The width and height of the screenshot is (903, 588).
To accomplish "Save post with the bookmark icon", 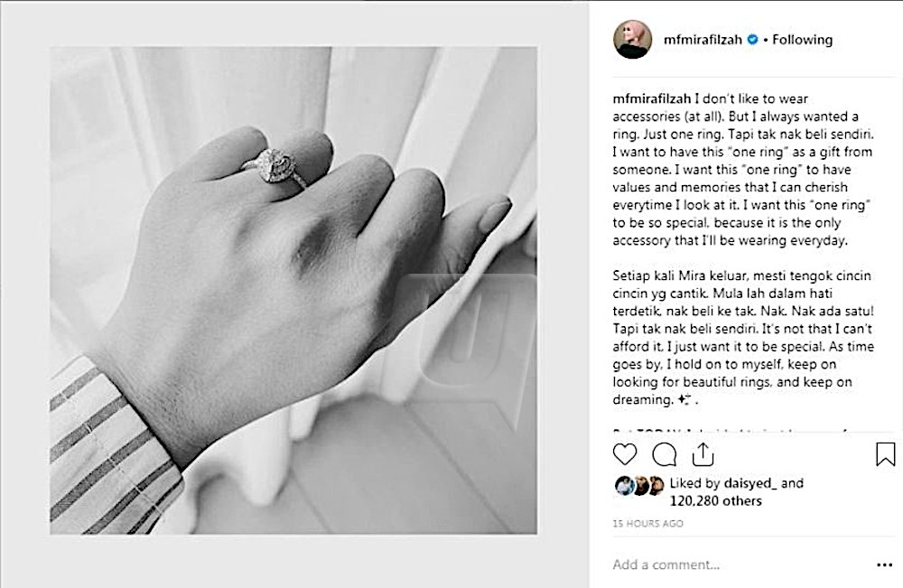I will click(x=885, y=453).
